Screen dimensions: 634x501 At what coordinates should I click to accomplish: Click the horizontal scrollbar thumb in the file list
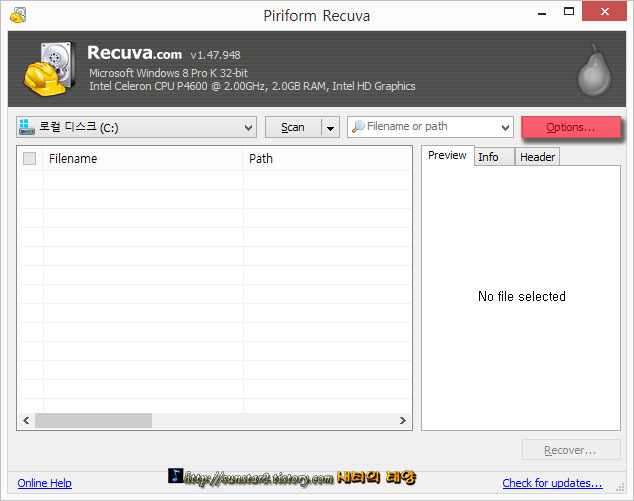click(x=93, y=421)
